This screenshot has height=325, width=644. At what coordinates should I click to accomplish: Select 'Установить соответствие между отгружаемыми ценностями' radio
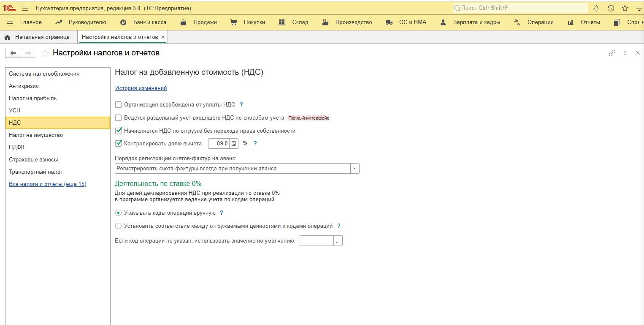point(119,226)
